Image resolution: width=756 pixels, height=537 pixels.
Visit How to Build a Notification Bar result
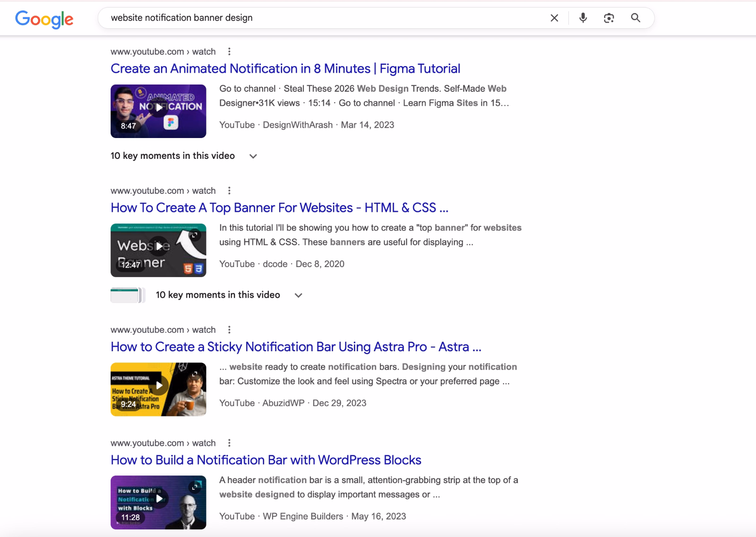click(266, 460)
